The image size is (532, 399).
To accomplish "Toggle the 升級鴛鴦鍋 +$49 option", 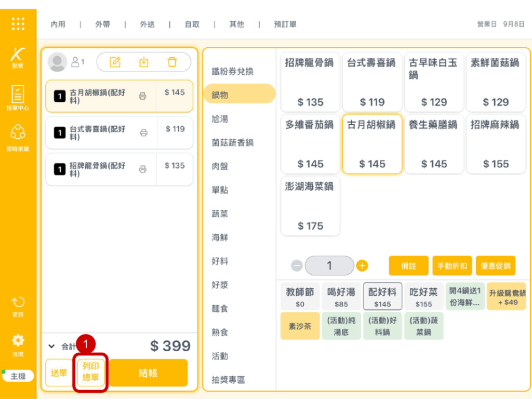I will pos(507,297).
